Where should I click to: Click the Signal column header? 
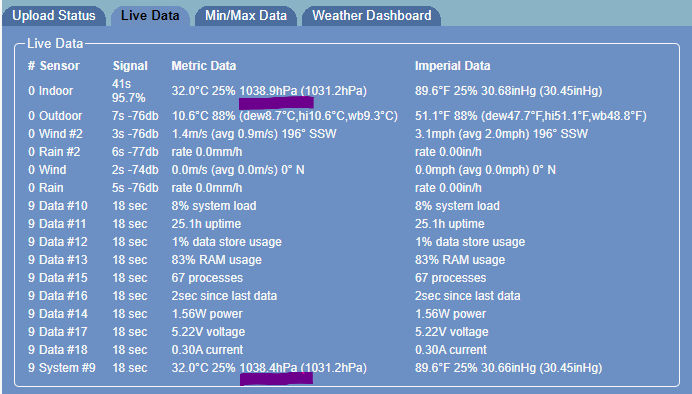tap(130, 66)
